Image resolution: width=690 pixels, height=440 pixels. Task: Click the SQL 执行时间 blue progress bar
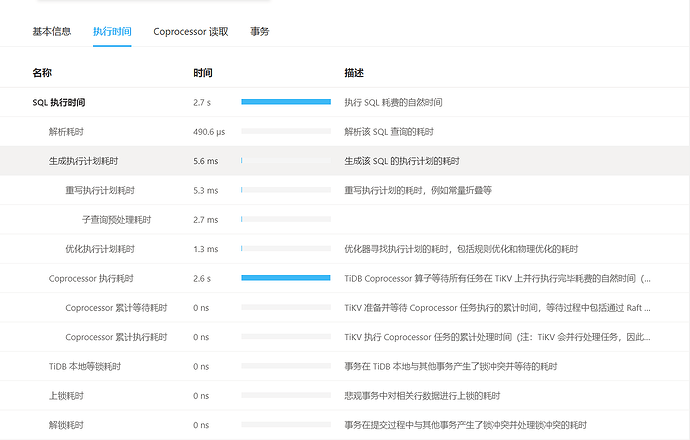point(286,102)
